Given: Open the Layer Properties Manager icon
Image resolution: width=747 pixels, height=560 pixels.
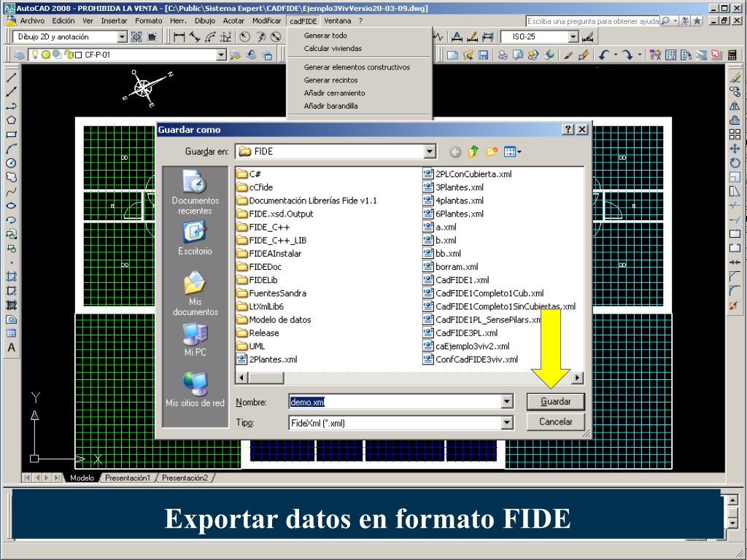Looking at the screenshot, I should point(19,55).
